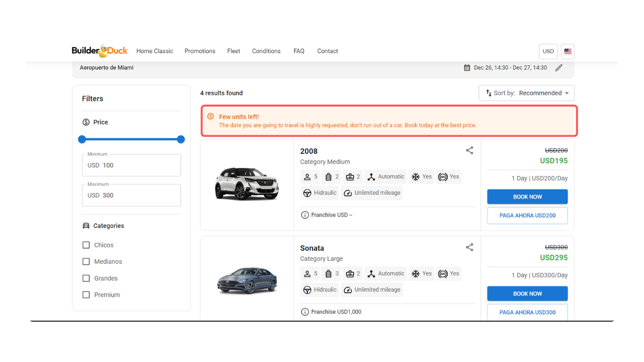
Task: Enable the Chicos category checkbox
Action: (86, 245)
